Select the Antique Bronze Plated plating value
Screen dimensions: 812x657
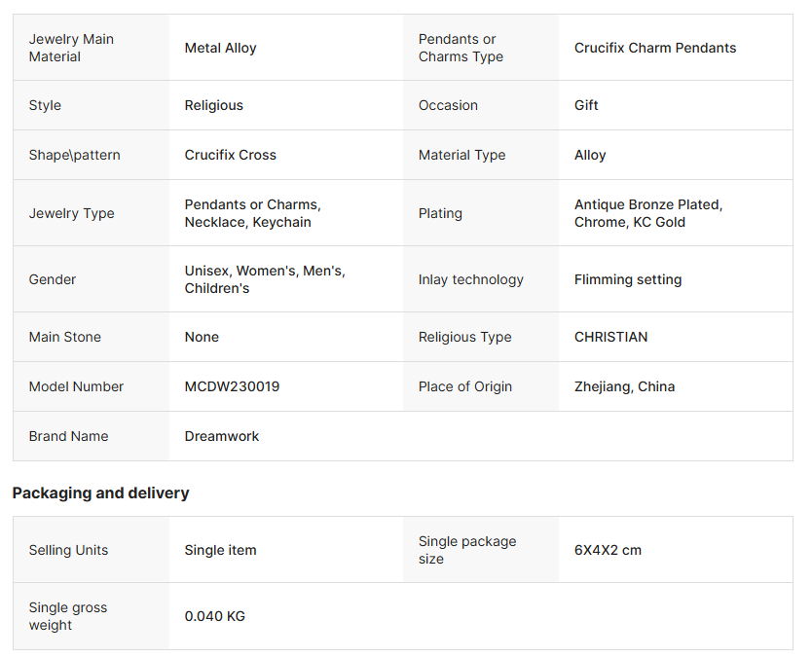[x=648, y=213]
